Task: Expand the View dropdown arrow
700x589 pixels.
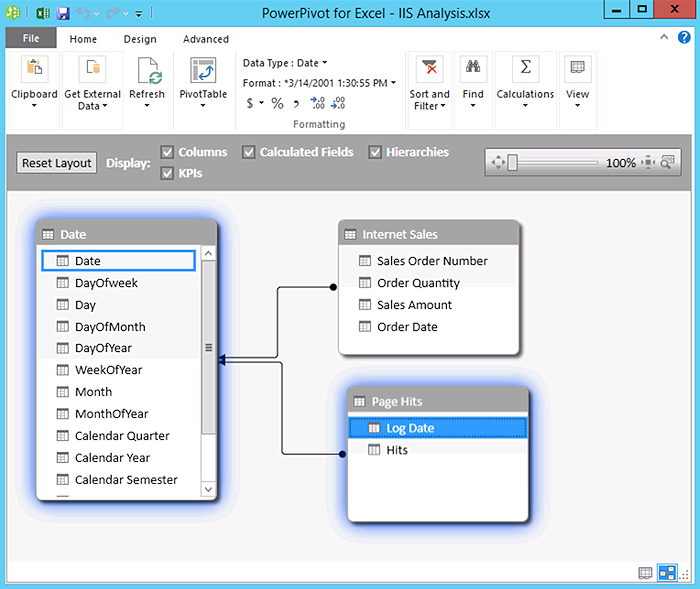Action: tap(578, 106)
